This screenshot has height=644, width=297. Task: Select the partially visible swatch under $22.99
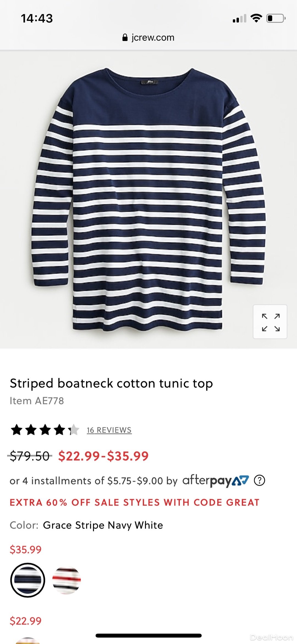coord(28,641)
